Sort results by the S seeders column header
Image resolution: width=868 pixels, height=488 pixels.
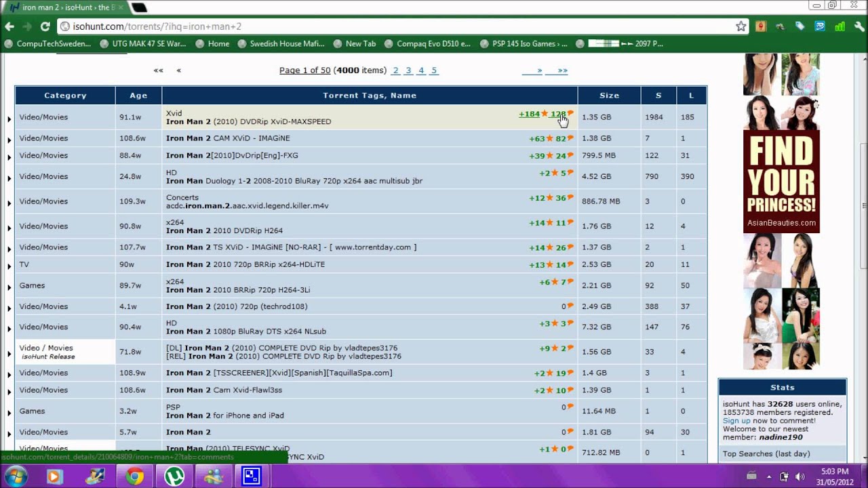658,96
